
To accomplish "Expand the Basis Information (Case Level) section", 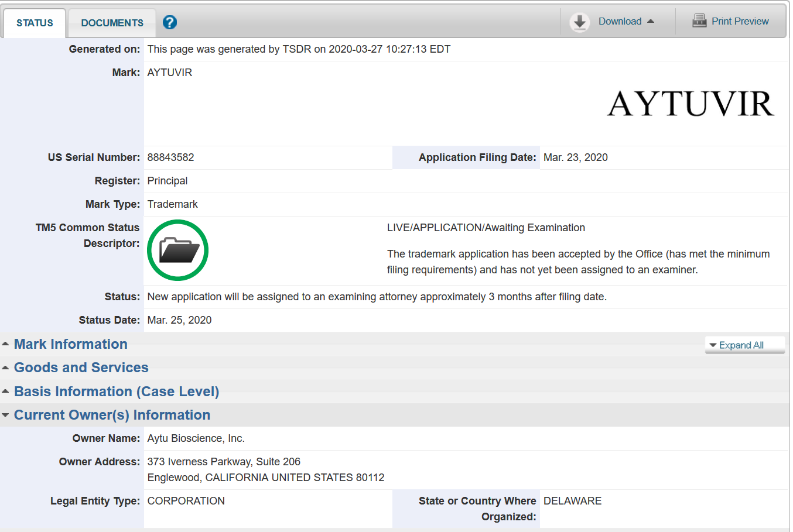I will coord(116,392).
